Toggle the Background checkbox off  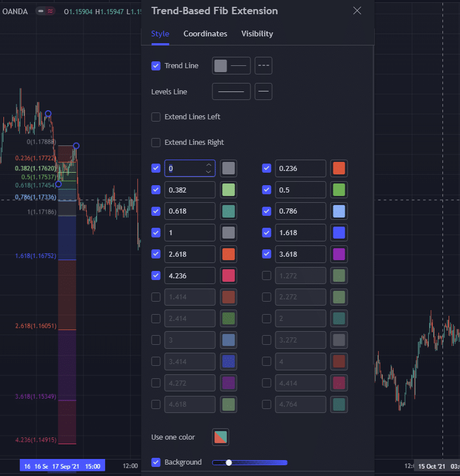pos(156,462)
